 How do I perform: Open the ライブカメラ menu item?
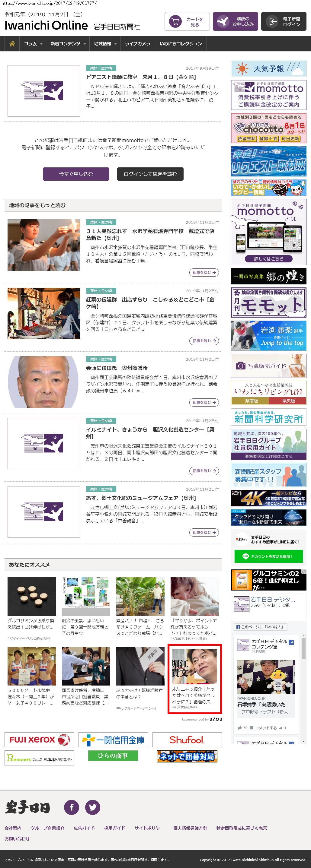[137, 44]
